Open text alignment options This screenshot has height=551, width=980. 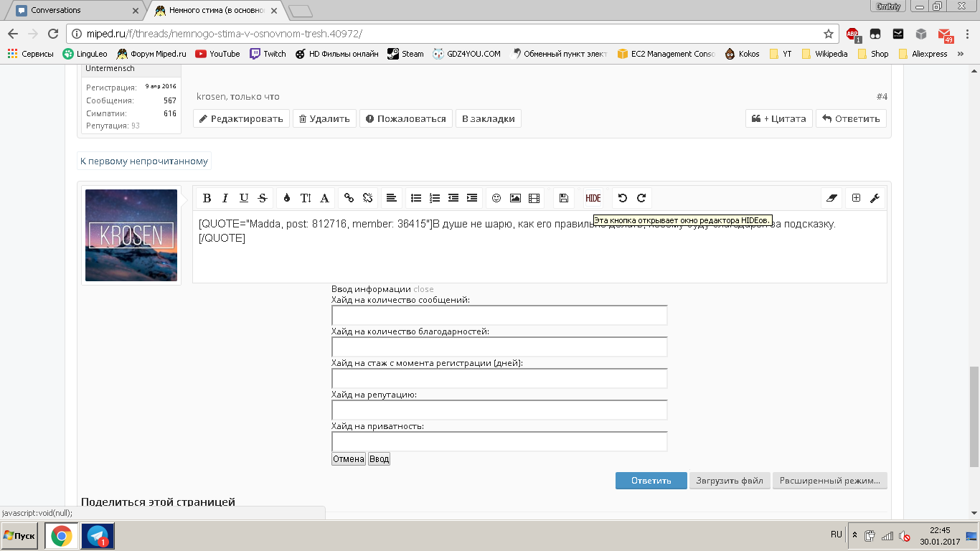tap(391, 198)
